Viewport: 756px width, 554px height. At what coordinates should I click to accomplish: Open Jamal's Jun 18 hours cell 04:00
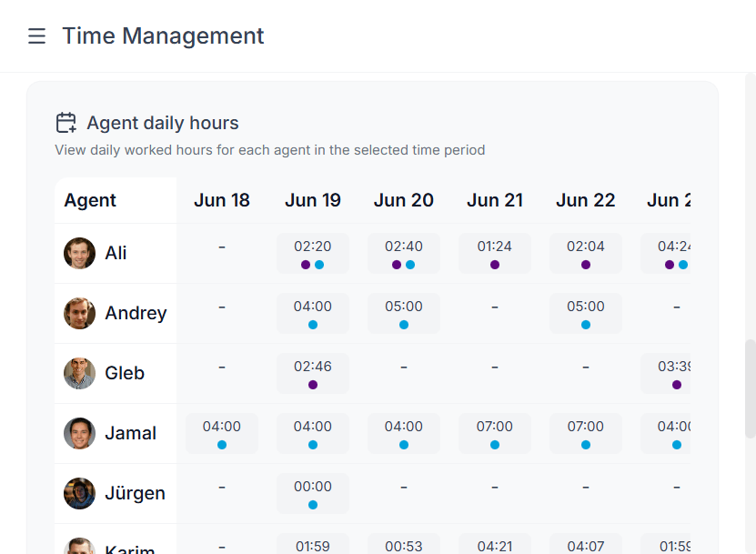click(222, 433)
